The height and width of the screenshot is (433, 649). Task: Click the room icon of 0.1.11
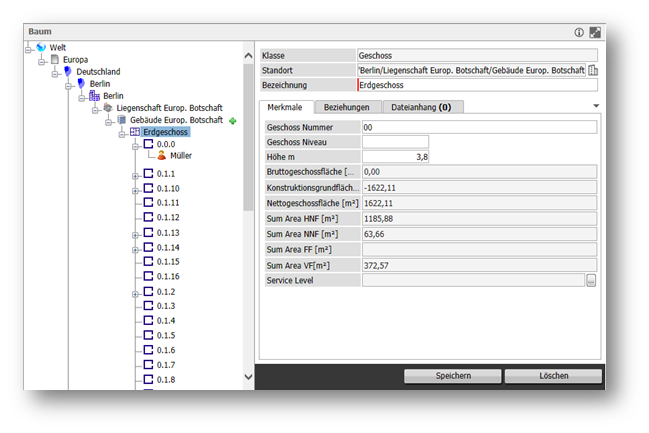coord(148,202)
